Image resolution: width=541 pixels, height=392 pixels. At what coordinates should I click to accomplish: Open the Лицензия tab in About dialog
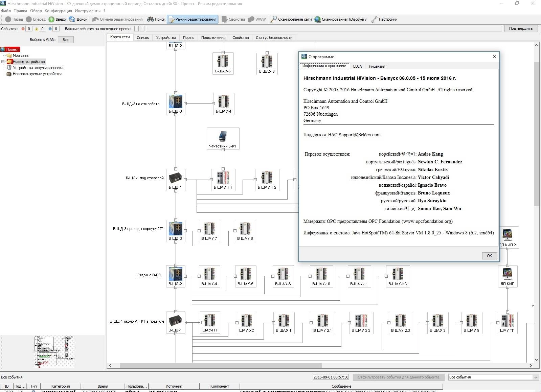pyautogui.click(x=377, y=66)
